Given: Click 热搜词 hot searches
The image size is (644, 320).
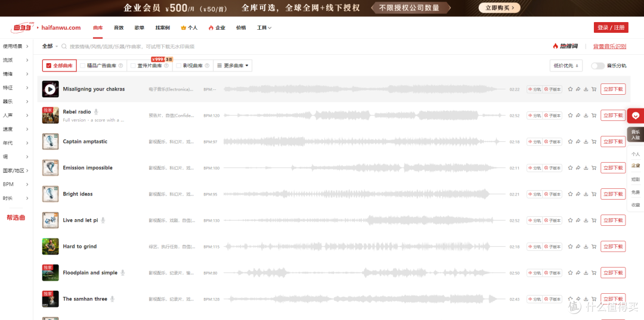Looking at the screenshot, I should (565, 46).
